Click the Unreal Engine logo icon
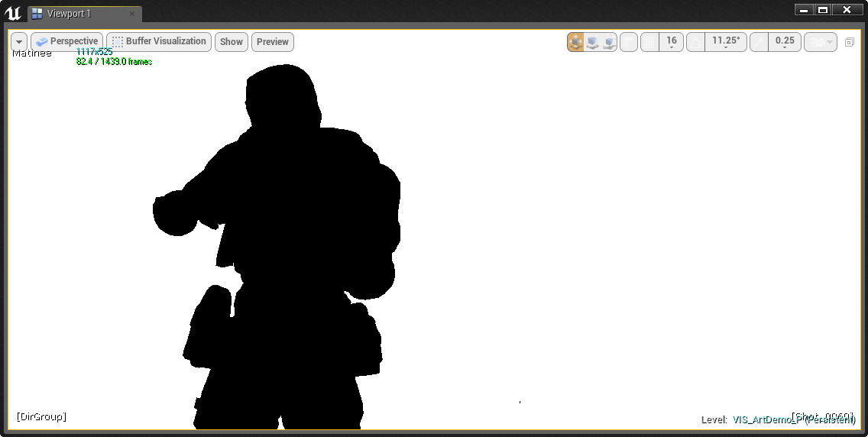This screenshot has height=437, width=868. (x=13, y=13)
